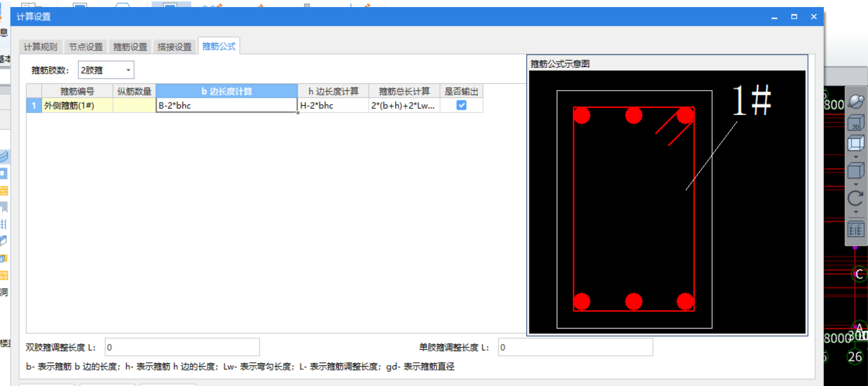Click the 2*(b+h)+2*Lw... total length cell

pos(404,105)
